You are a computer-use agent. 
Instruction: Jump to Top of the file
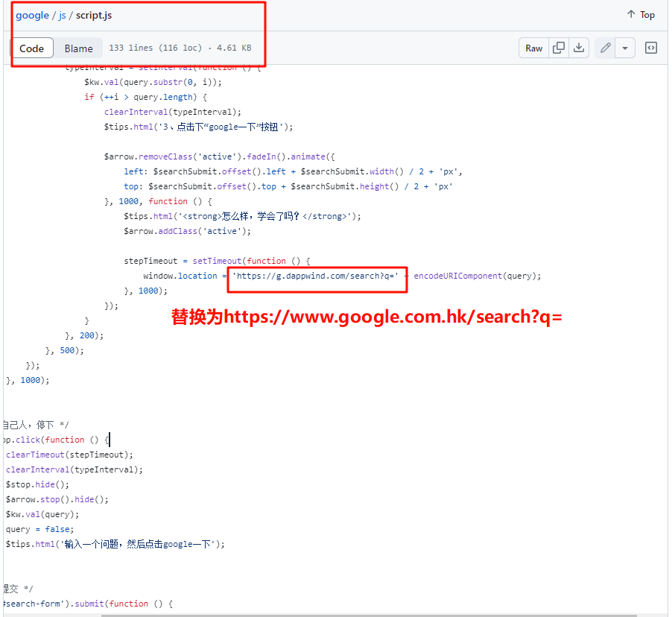(641, 15)
